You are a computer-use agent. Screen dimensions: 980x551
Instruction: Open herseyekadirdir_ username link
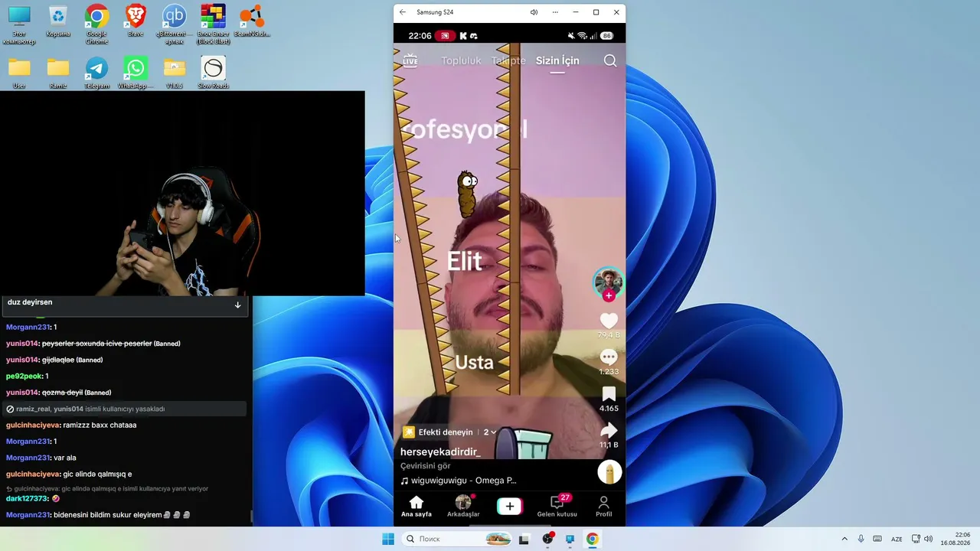click(x=440, y=452)
